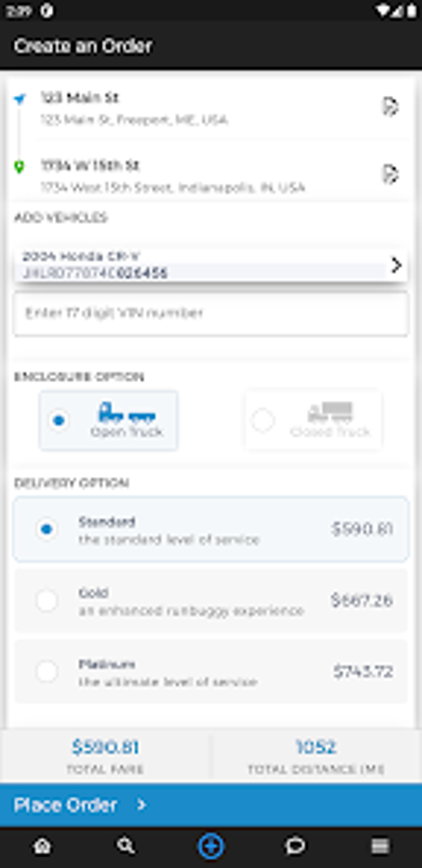Image resolution: width=422 pixels, height=868 pixels.
Task: Tap the green destination pin icon
Action: (x=19, y=166)
